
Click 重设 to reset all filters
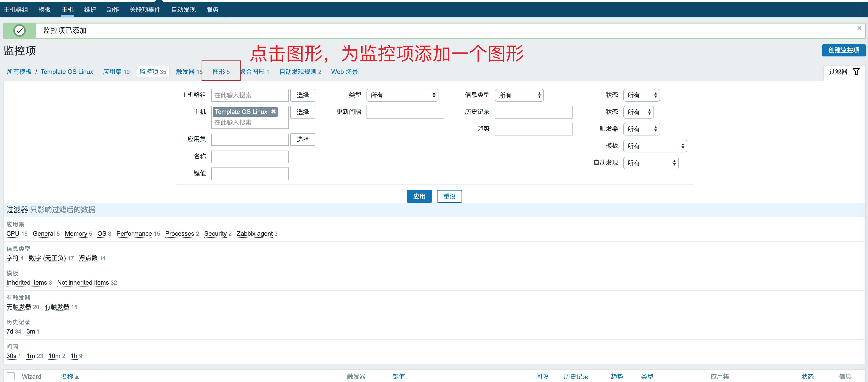click(x=450, y=196)
